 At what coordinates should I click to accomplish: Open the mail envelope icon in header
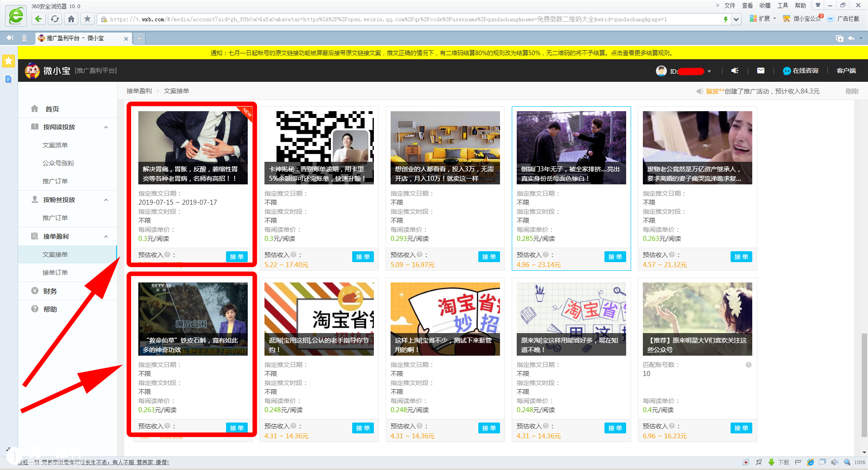[x=760, y=71]
